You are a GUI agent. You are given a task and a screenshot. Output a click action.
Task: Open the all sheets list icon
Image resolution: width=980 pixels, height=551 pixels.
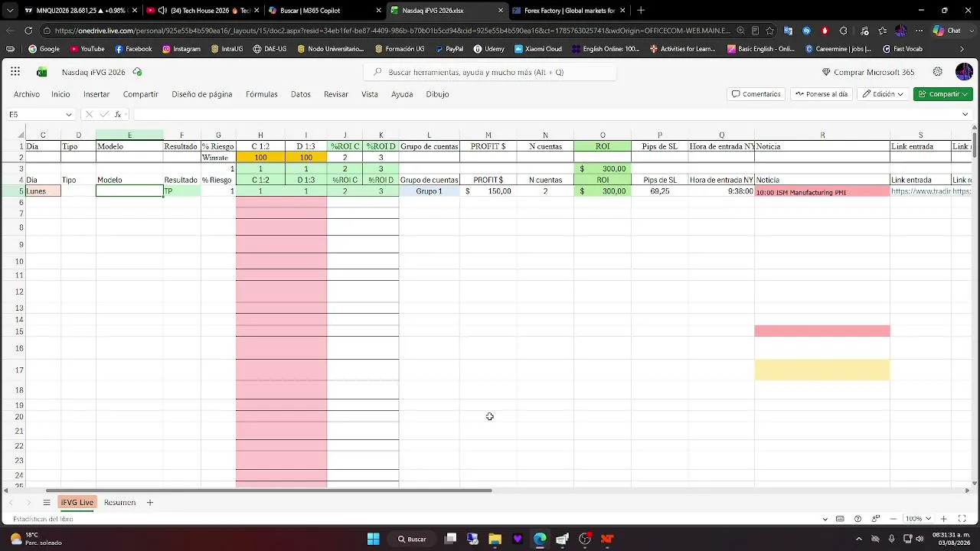tap(47, 503)
